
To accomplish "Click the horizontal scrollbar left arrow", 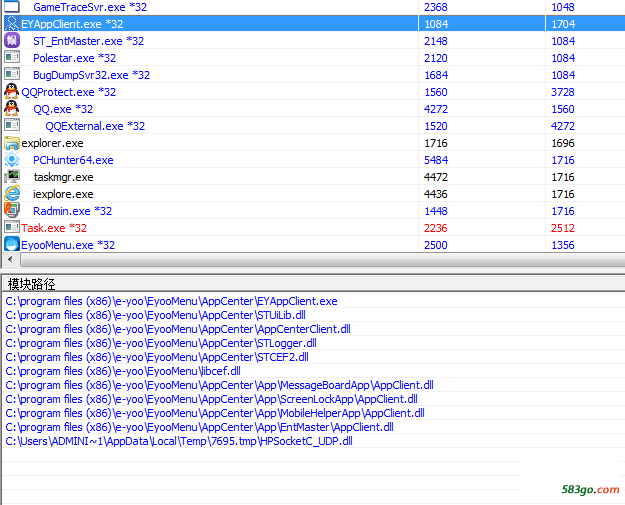I will pos(10,259).
